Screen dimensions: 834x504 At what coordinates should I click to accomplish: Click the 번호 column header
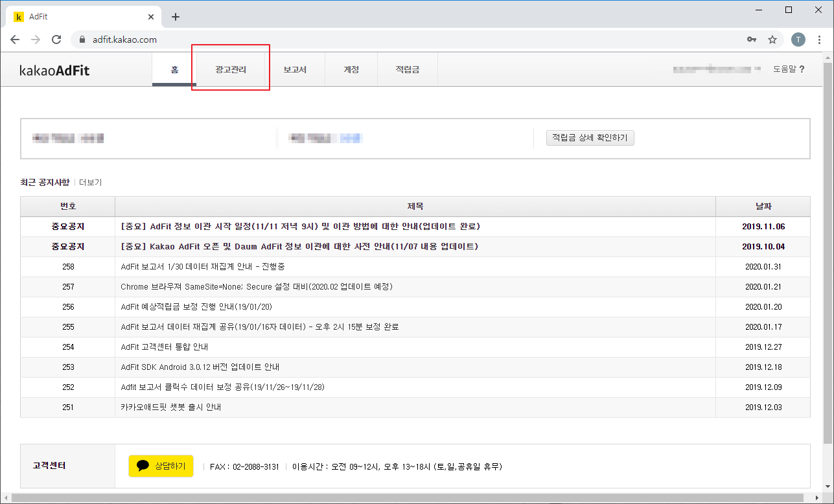[68, 207]
